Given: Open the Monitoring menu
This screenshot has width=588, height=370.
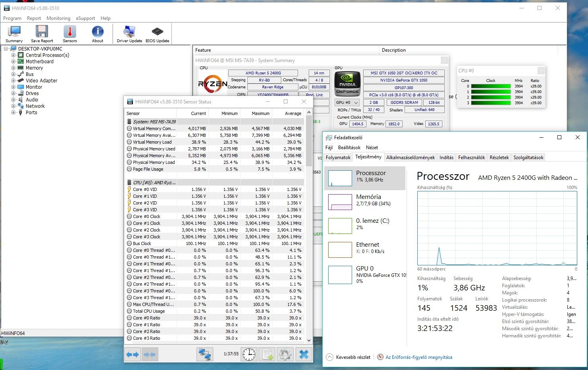Looking at the screenshot, I should pyautogui.click(x=58, y=18).
